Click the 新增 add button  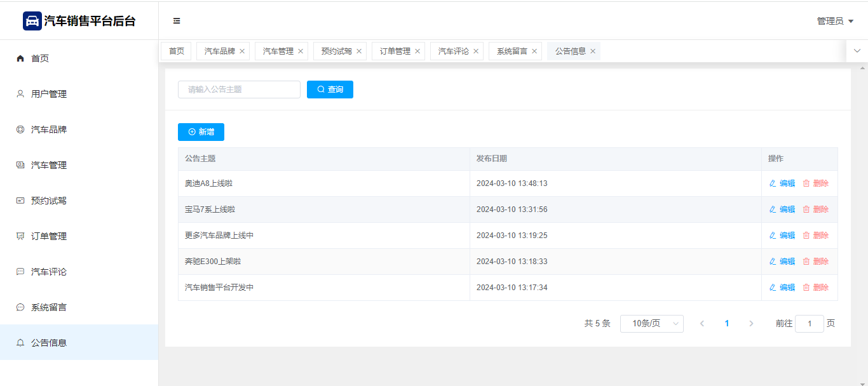[x=201, y=132]
